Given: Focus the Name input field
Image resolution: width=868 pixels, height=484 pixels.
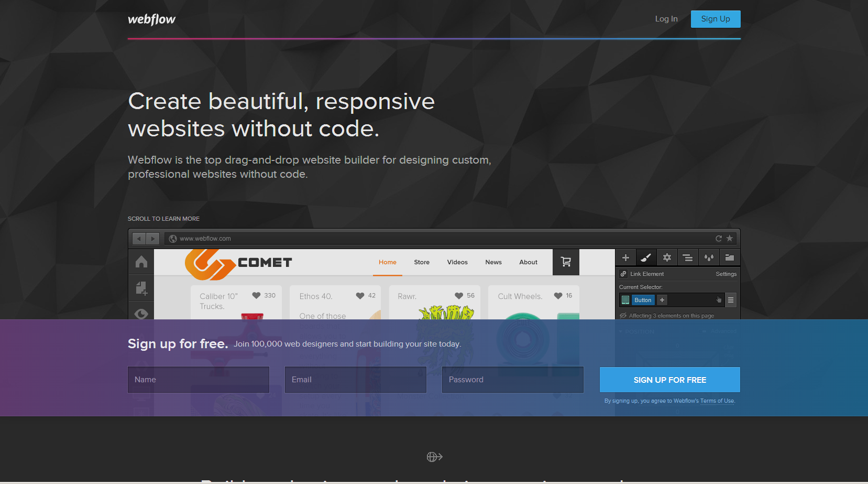Looking at the screenshot, I should pos(199,380).
